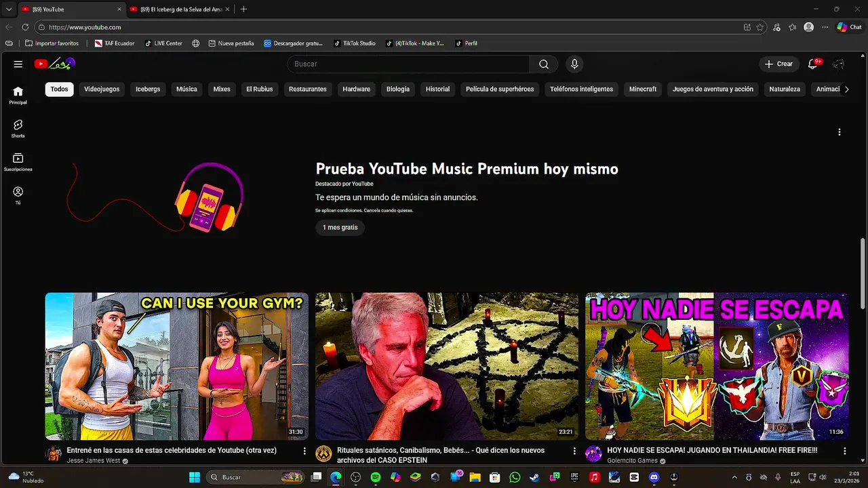Open TikTok Studio bookmark
Screen dimensions: 868x488
[x=355, y=43]
